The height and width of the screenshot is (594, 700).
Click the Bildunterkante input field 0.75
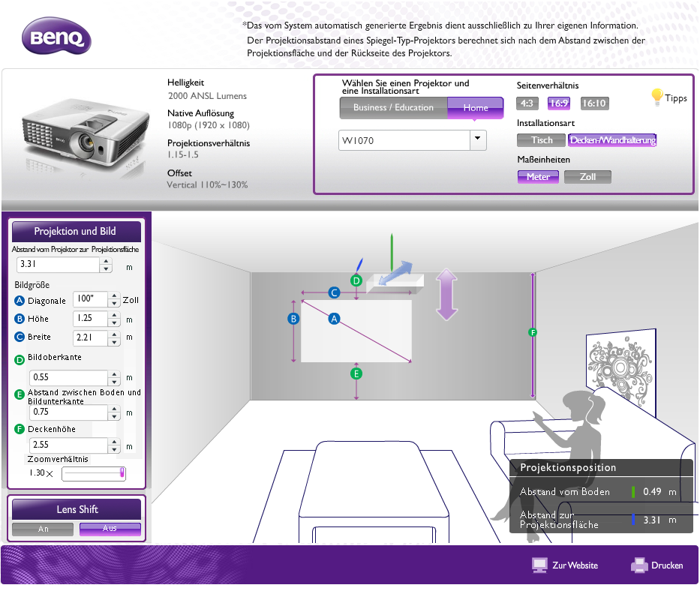coord(69,412)
